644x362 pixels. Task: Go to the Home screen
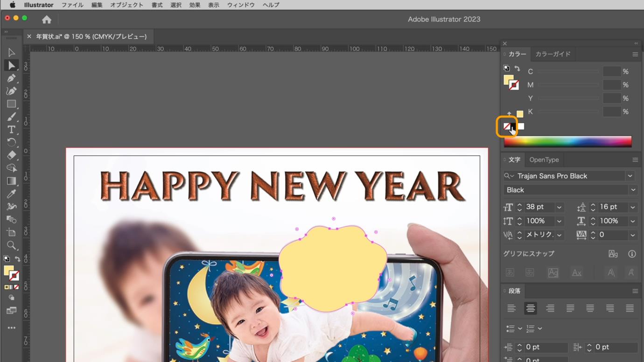[x=47, y=20]
